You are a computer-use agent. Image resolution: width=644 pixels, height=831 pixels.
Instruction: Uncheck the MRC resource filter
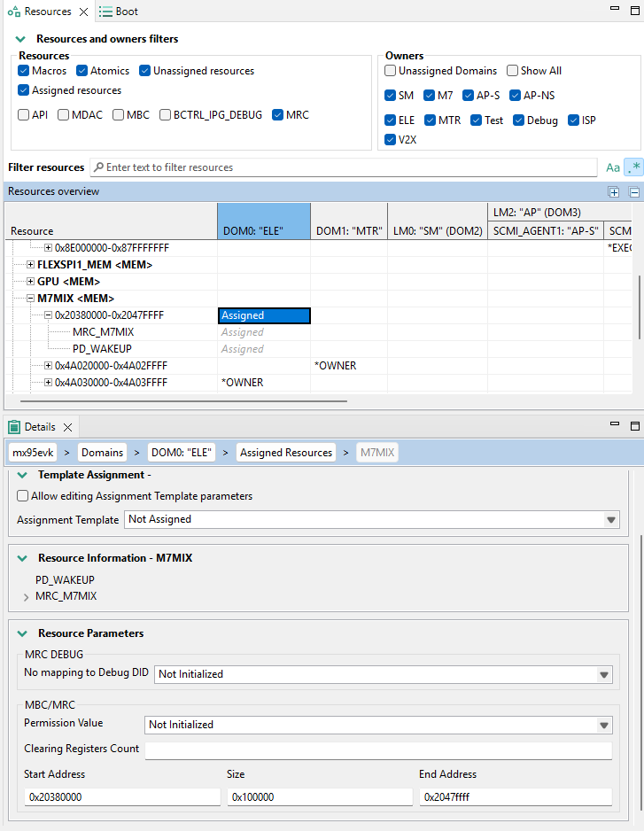point(278,114)
